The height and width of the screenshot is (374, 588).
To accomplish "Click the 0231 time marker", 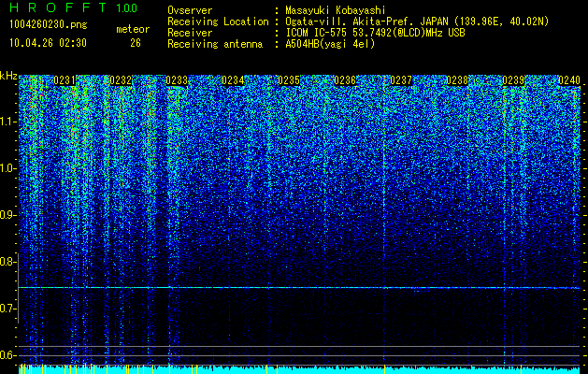I will coord(65,80).
